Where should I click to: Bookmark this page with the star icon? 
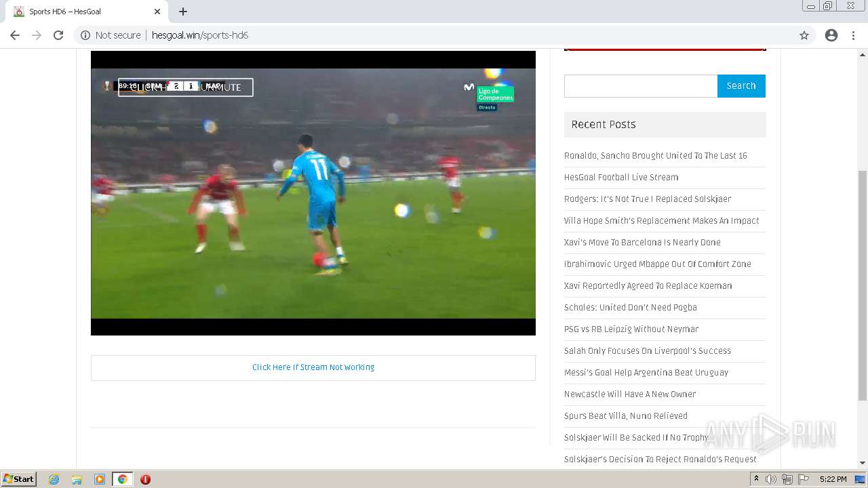(x=804, y=35)
